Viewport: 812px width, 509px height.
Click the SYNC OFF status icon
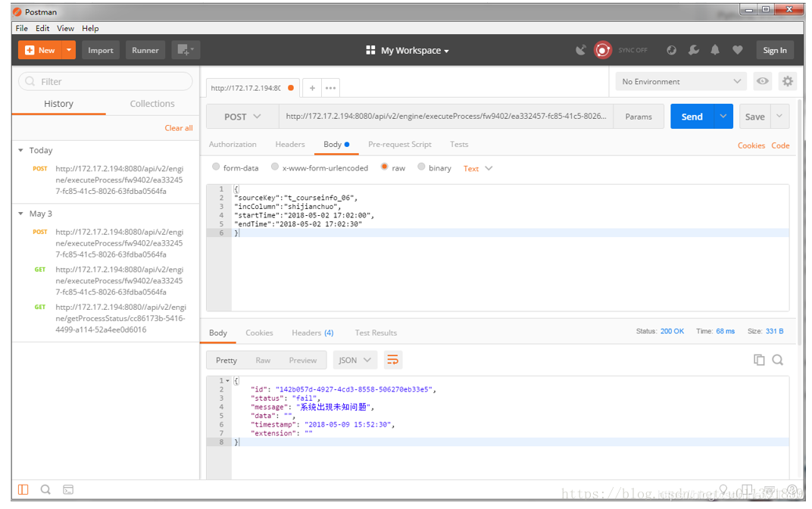pos(602,50)
